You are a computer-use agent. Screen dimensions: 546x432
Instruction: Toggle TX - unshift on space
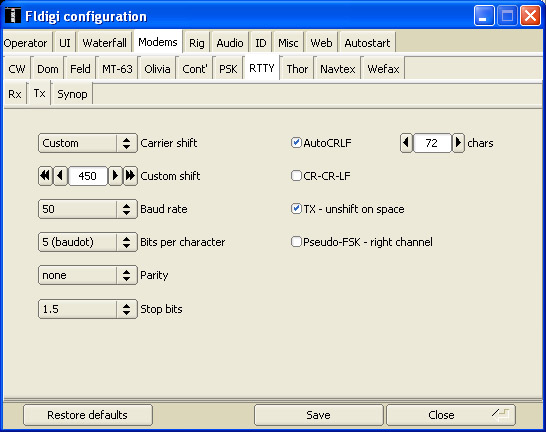point(296,209)
